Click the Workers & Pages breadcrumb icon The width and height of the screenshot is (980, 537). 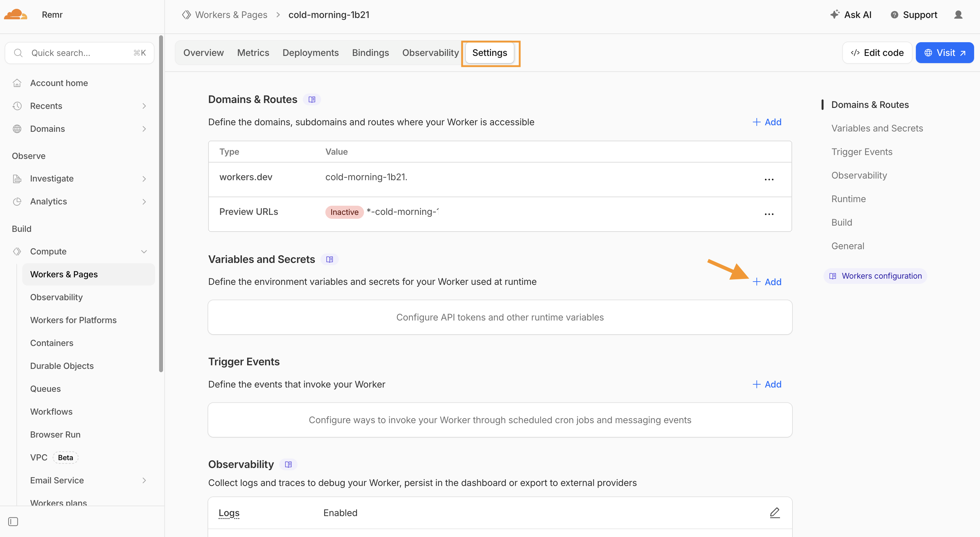pos(186,15)
